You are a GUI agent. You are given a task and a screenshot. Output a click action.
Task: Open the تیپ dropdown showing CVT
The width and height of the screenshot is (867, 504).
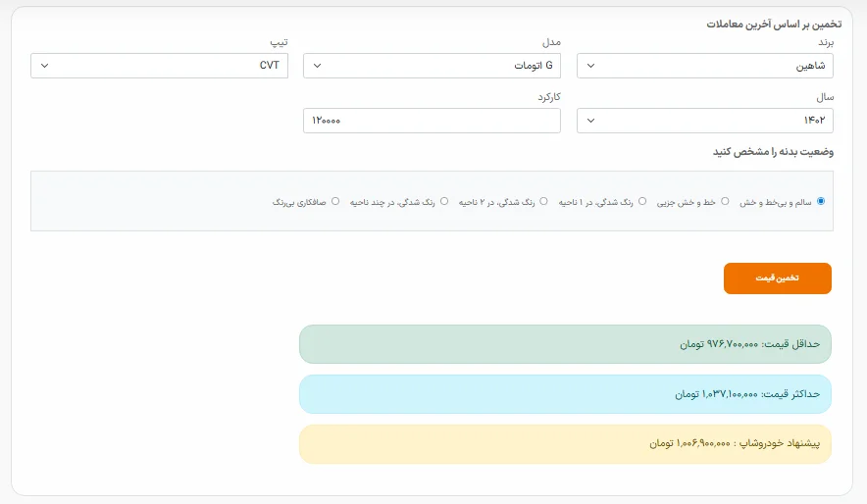pos(159,66)
